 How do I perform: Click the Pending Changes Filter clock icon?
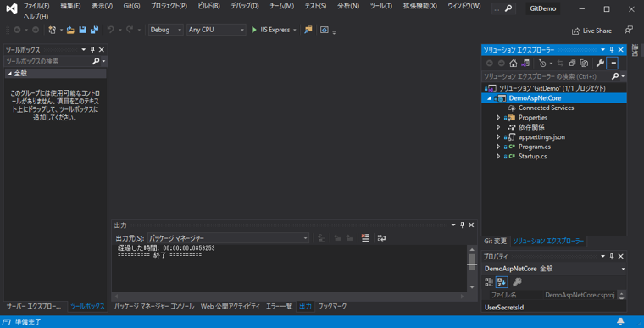pos(542,64)
